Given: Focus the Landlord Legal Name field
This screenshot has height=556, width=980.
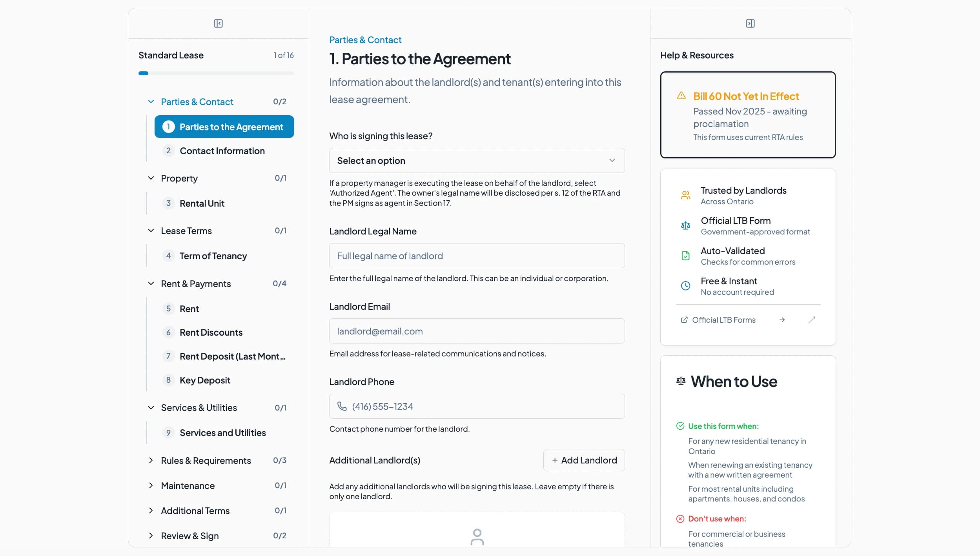Looking at the screenshot, I should [477, 256].
